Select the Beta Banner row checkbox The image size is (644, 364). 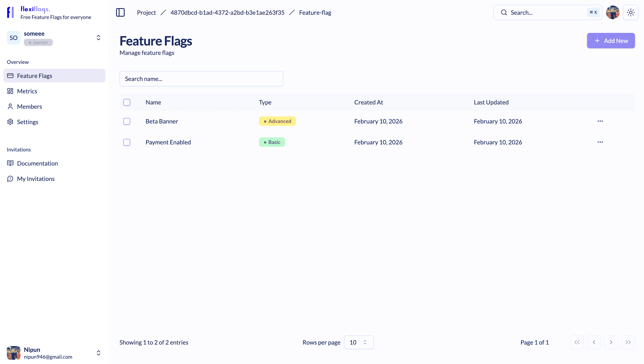(127, 121)
